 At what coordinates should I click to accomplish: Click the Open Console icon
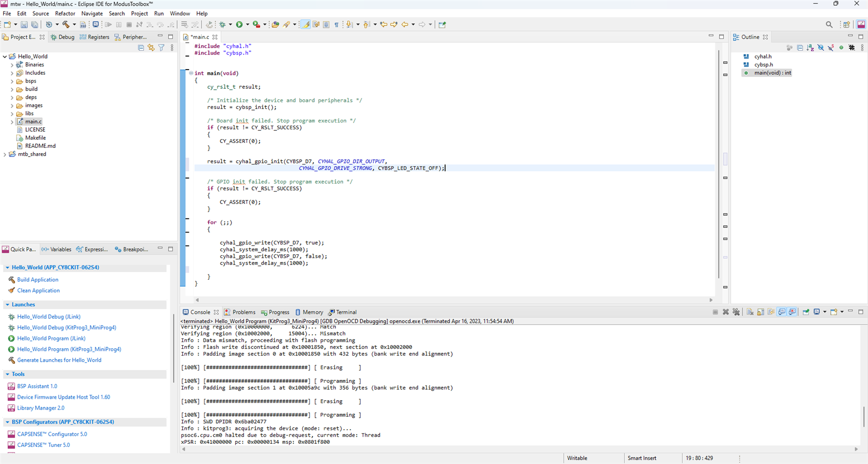(x=834, y=312)
